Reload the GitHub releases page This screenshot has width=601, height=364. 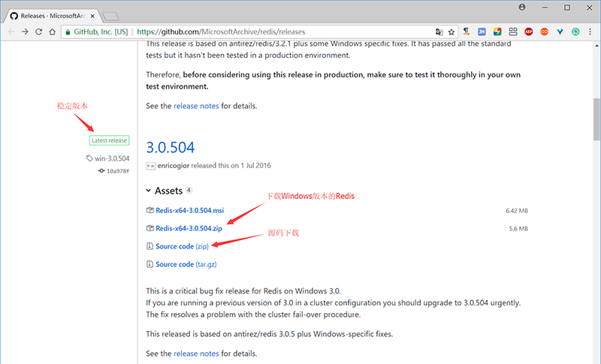point(39,32)
